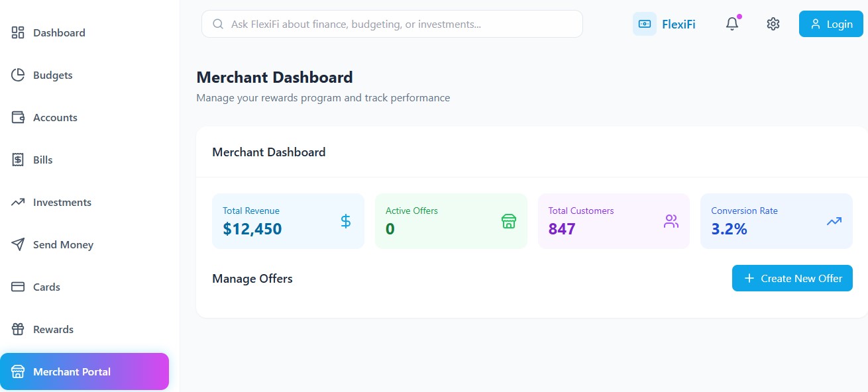868x392 pixels.
Task: Open the Dashboard sidebar item
Action: pyautogui.click(x=59, y=32)
